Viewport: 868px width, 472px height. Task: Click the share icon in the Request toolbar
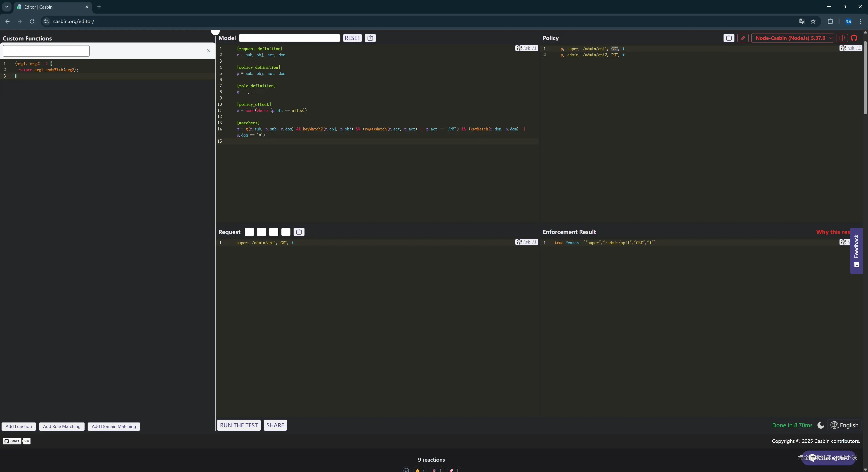coord(299,232)
